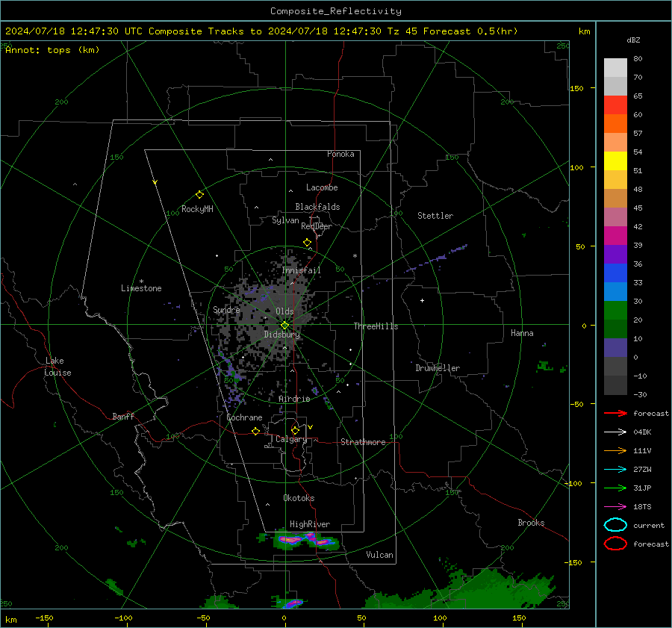Click the Blackfalds label
Viewport: 672px width, 628px height.
[x=317, y=207]
